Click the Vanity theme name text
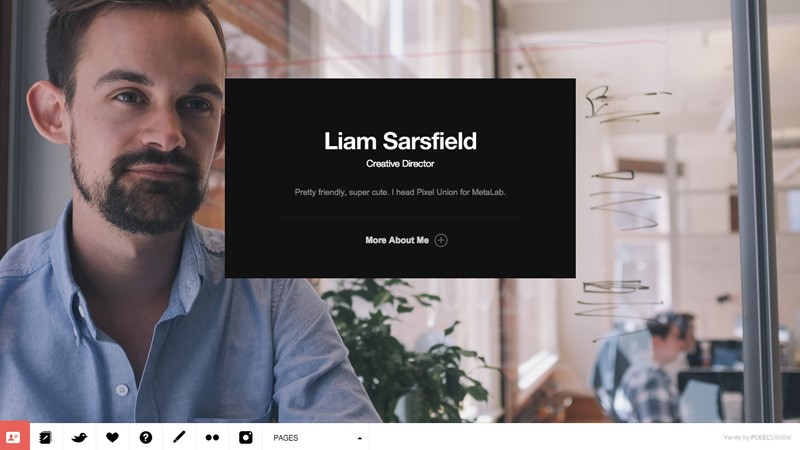Image resolution: width=800 pixels, height=450 pixels. pos(731,437)
